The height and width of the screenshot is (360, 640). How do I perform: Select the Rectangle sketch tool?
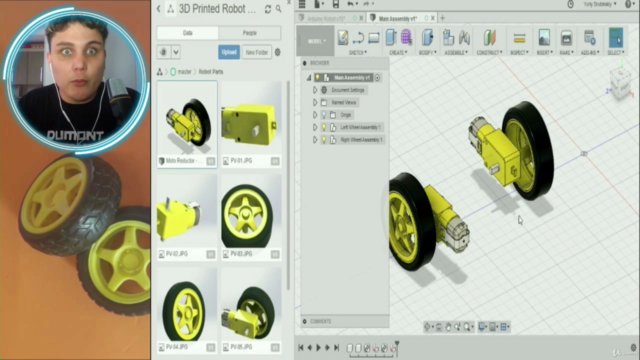373,38
